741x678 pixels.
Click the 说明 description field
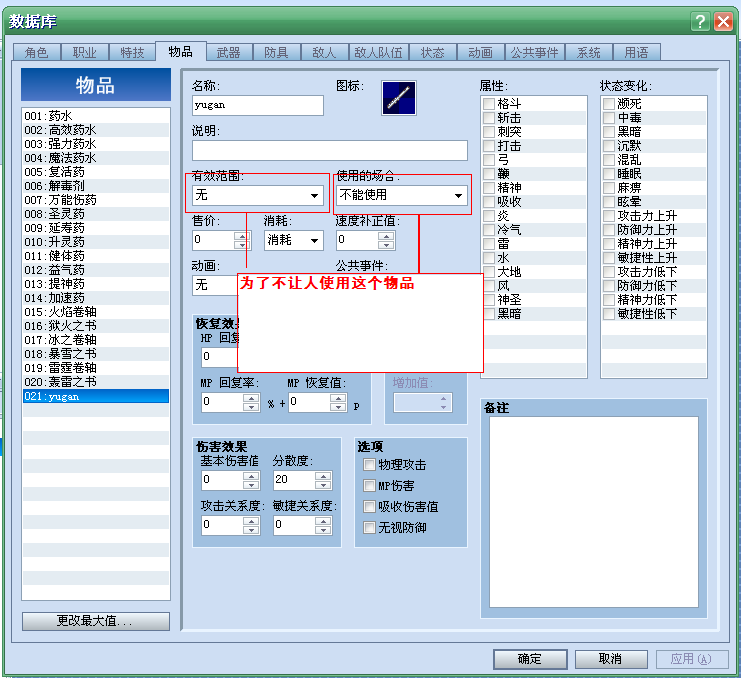[x=330, y=150]
